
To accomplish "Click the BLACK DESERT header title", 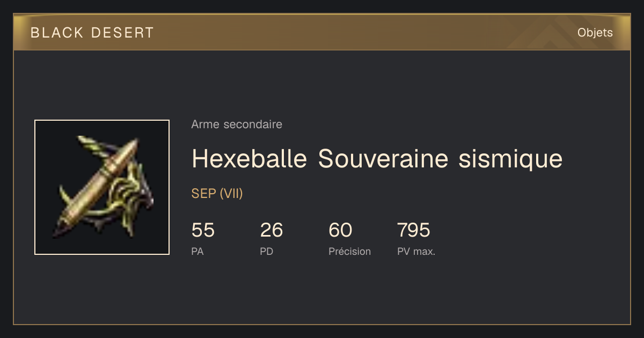I will pos(92,33).
